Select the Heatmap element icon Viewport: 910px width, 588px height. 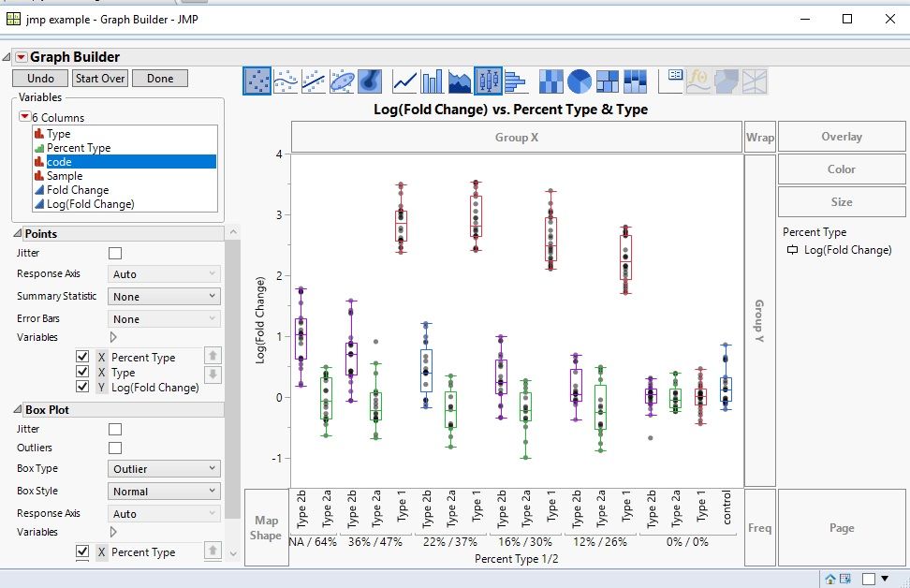550,81
